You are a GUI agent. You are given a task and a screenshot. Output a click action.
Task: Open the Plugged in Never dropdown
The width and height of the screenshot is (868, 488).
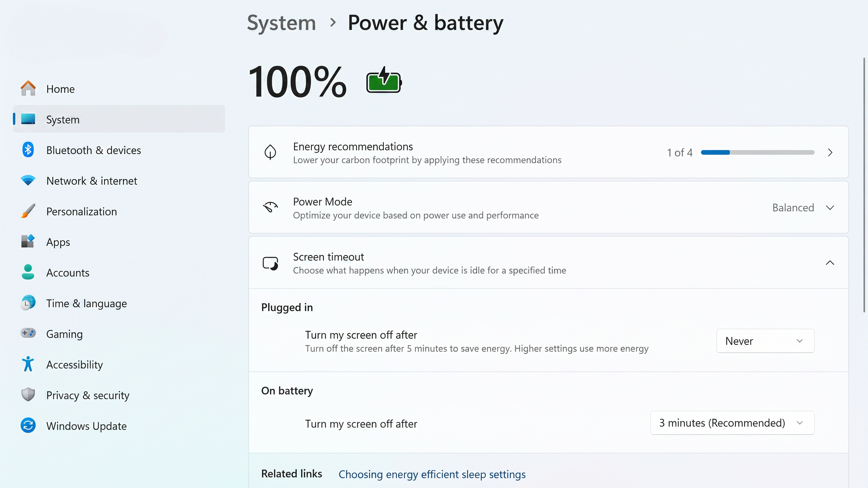765,341
